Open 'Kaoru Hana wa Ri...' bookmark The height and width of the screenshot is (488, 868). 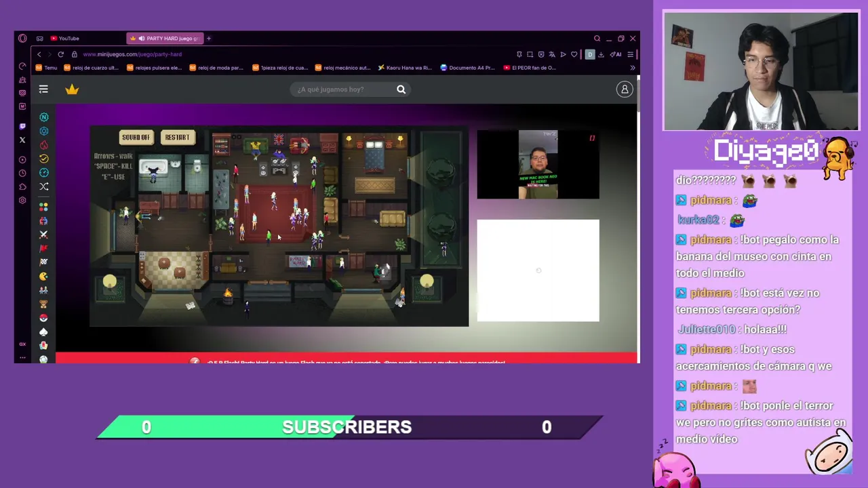(405, 68)
